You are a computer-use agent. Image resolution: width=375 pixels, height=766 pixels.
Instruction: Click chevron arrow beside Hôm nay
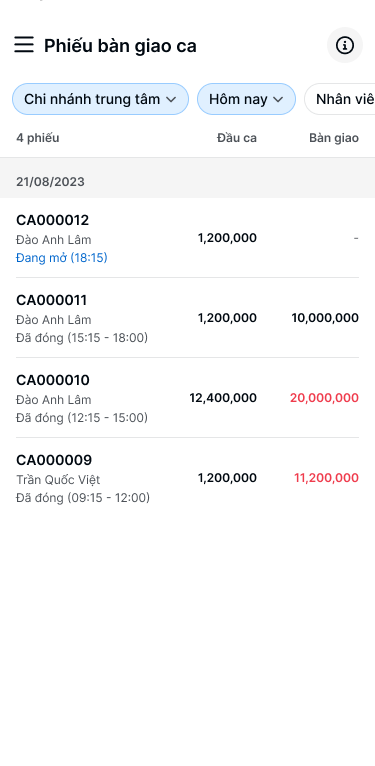[278, 100]
